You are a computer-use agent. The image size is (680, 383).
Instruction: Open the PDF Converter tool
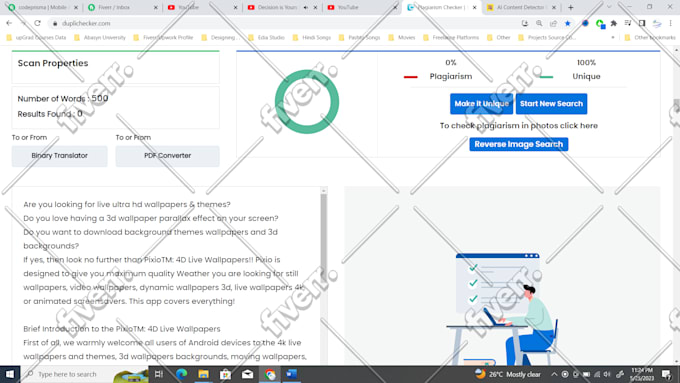[167, 156]
